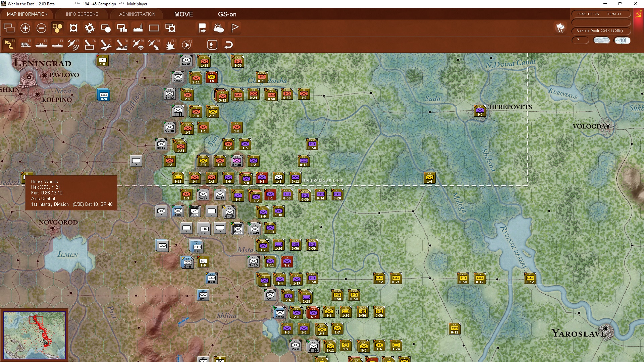Click the blank ice weather swatch
The width and height of the screenshot is (644, 362).
coord(602,41)
